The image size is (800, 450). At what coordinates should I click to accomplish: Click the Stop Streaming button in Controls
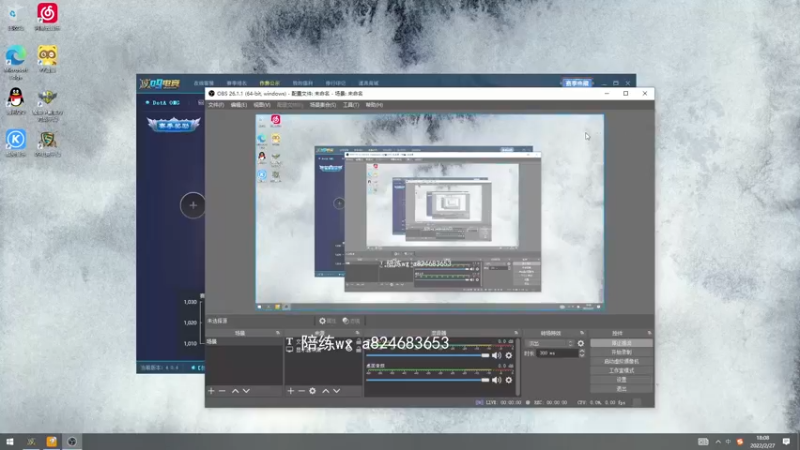[x=621, y=343]
